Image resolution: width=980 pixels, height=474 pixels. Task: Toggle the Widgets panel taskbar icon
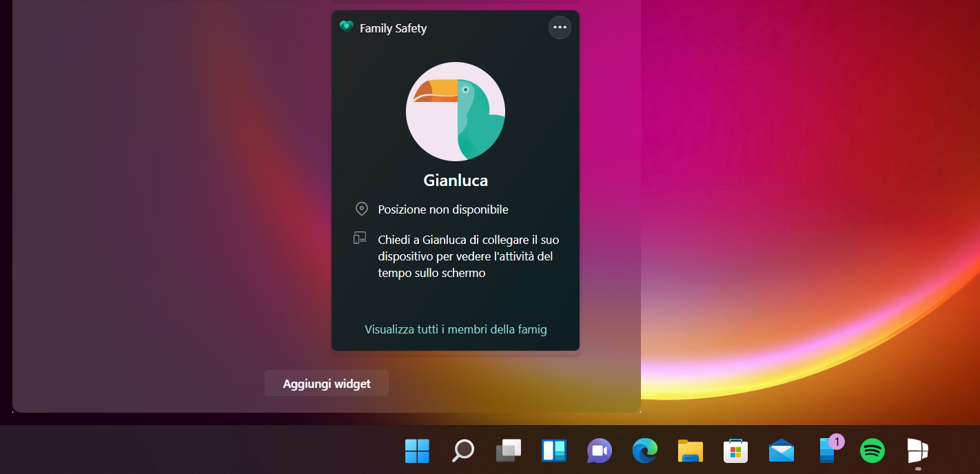point(553,451)
